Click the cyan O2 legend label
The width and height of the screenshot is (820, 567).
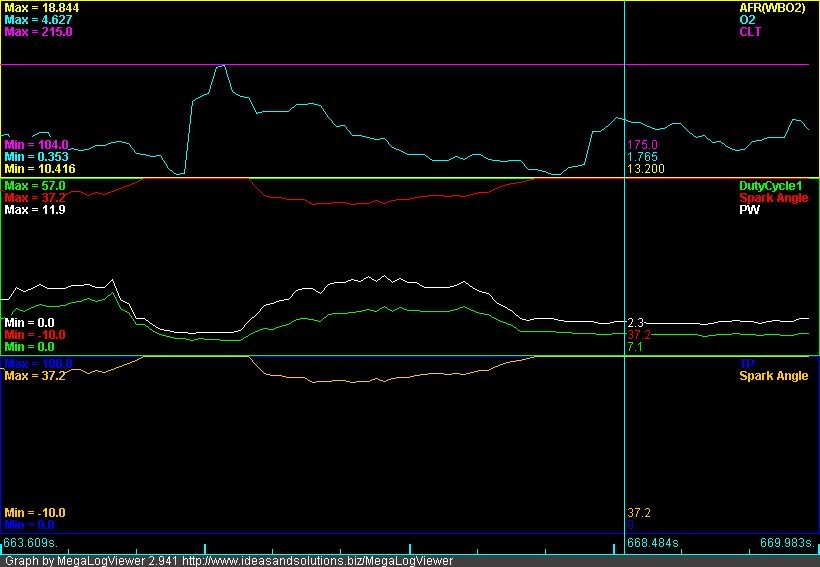pyautogui.click(x=747, y=20)
